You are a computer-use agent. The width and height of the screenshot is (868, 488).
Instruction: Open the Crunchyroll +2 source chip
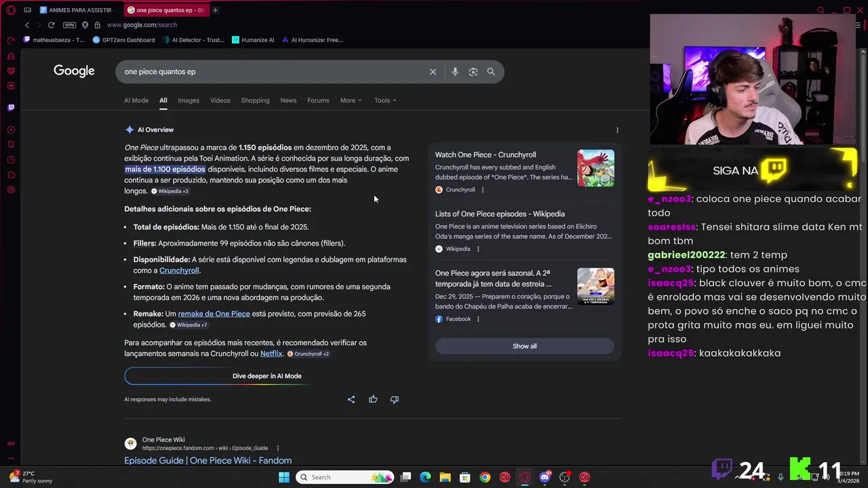[x=308, y=354]
